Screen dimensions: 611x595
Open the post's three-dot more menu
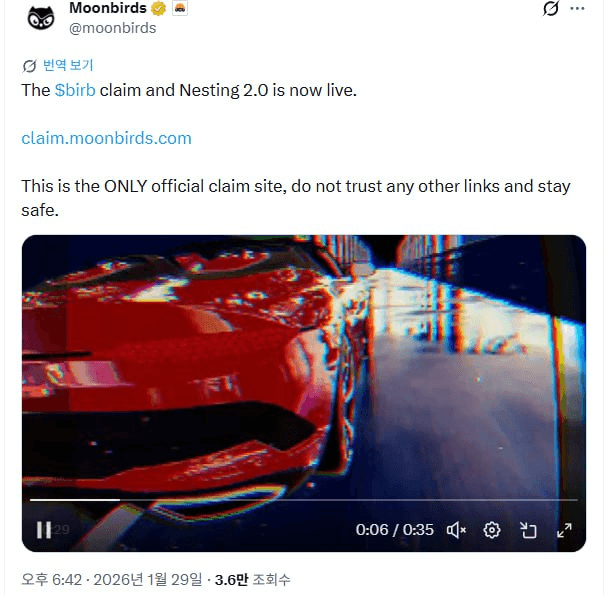click(x=577, y=9)
